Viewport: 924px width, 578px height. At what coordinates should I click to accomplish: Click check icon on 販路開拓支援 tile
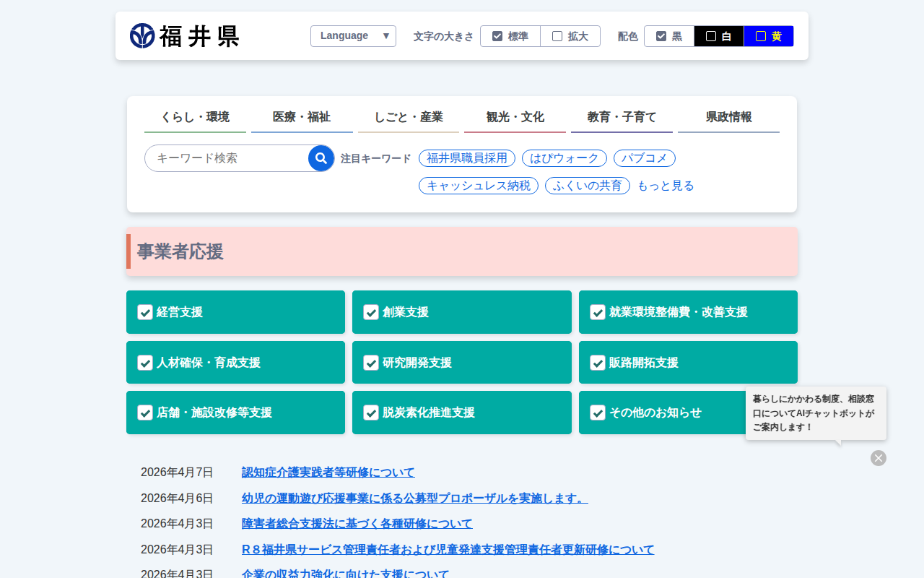point(598,363)
